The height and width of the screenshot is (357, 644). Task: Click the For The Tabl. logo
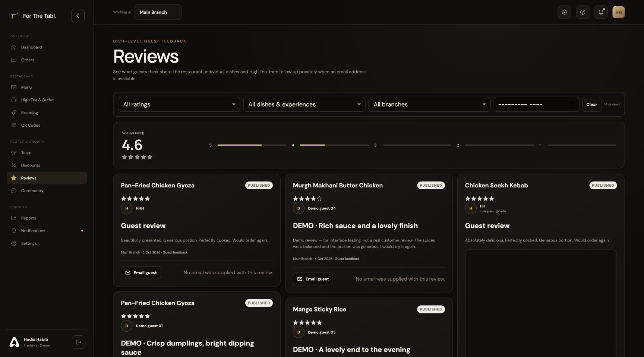34,16
